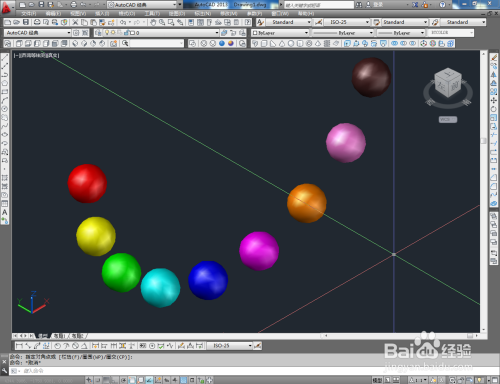This screenshot has width=500, height=384.
Task: Open the 文件(F) menu
Action: (x=29, y=14)
